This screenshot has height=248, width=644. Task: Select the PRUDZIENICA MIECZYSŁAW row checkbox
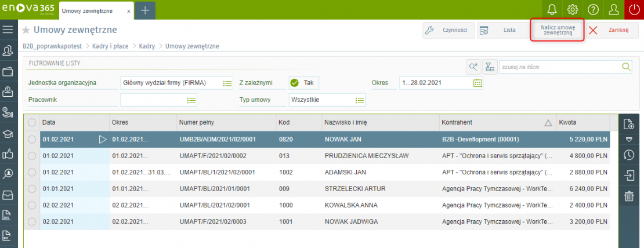(32, 156)
